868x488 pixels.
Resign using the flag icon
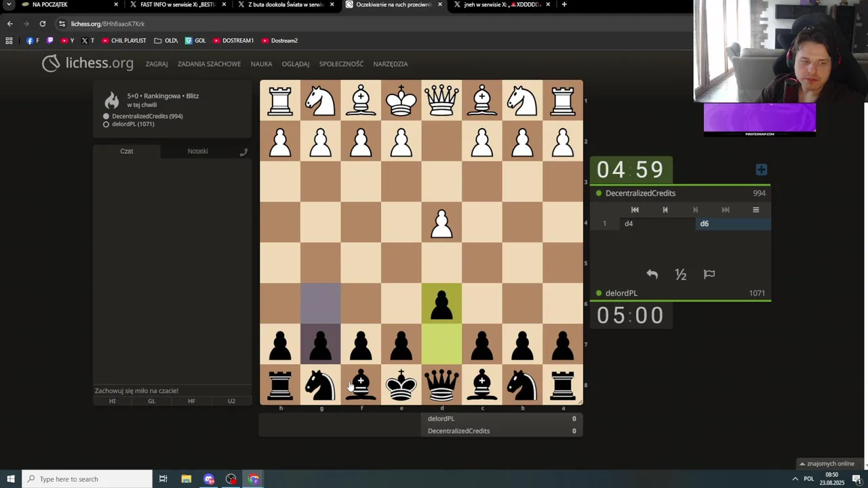[x=709, y=274]
